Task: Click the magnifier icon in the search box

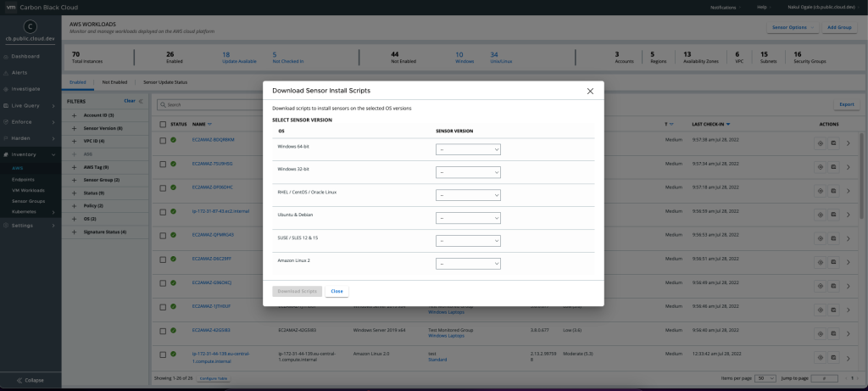Action: click(163, 104)
